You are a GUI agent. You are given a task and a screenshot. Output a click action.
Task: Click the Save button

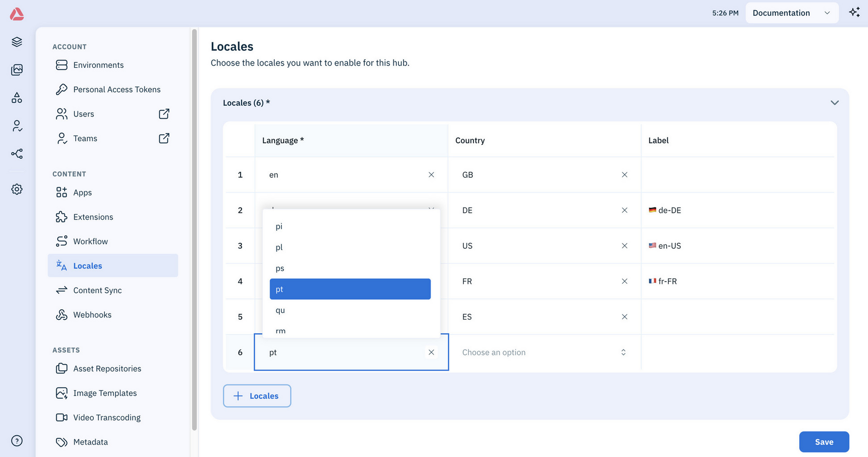tap(824, 442)
